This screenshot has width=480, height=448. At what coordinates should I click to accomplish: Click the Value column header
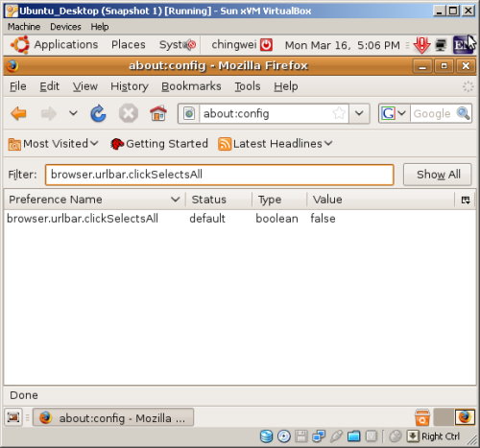tap(381, 200)
